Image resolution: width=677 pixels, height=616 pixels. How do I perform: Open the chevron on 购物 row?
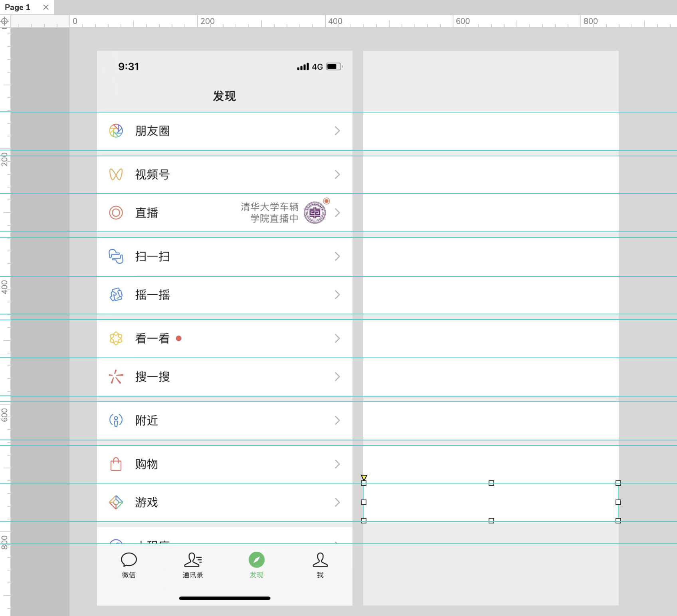pyautogui.click(x=337, y=464)
